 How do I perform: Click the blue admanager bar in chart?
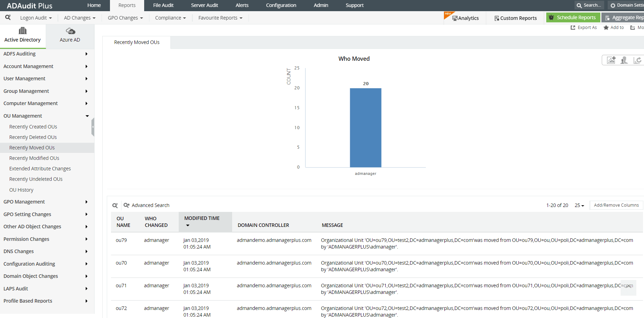click(365, 128)
